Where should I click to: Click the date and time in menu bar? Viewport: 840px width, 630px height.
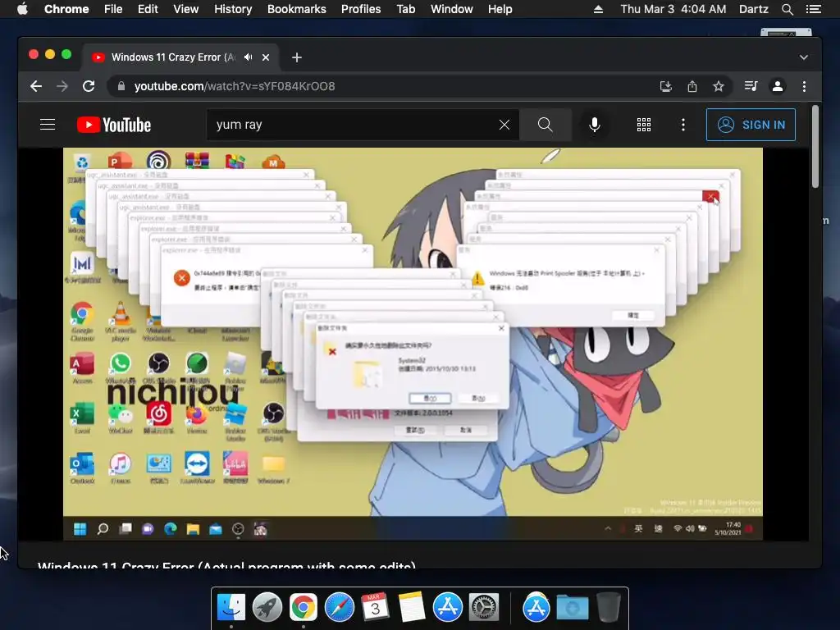click(x=673, y=9)
